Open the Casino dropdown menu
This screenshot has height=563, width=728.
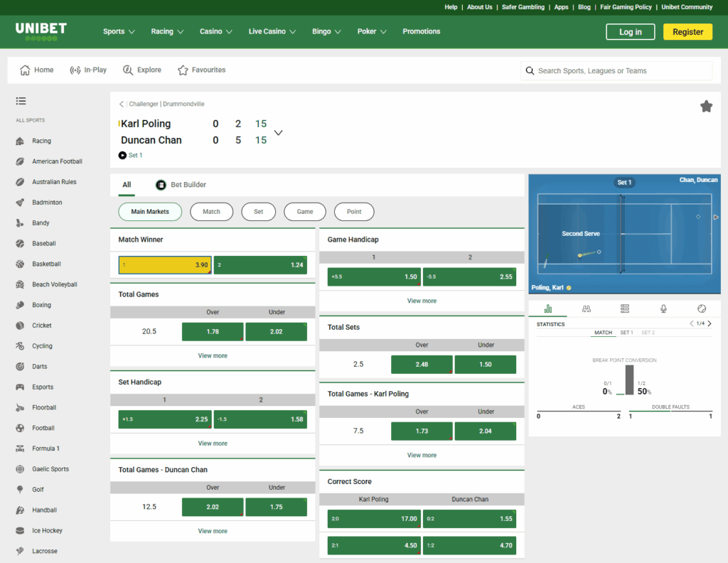(x=215, y=31)
